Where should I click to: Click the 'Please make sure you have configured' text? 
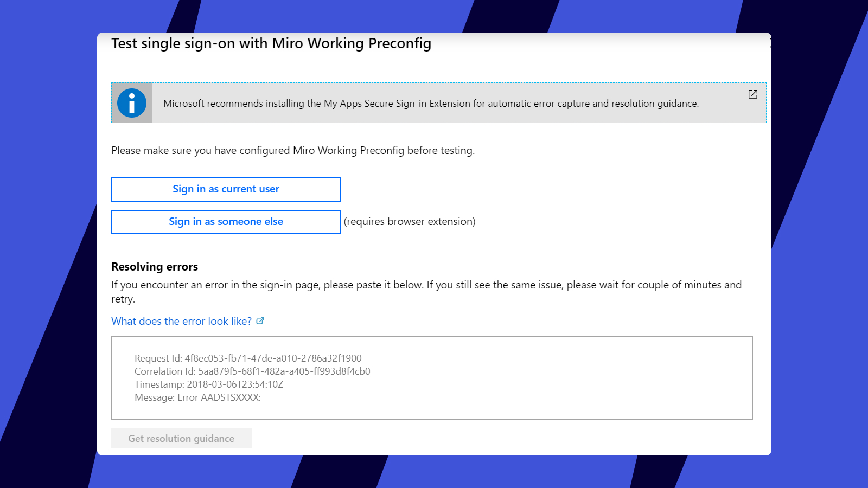pos(293,150)
